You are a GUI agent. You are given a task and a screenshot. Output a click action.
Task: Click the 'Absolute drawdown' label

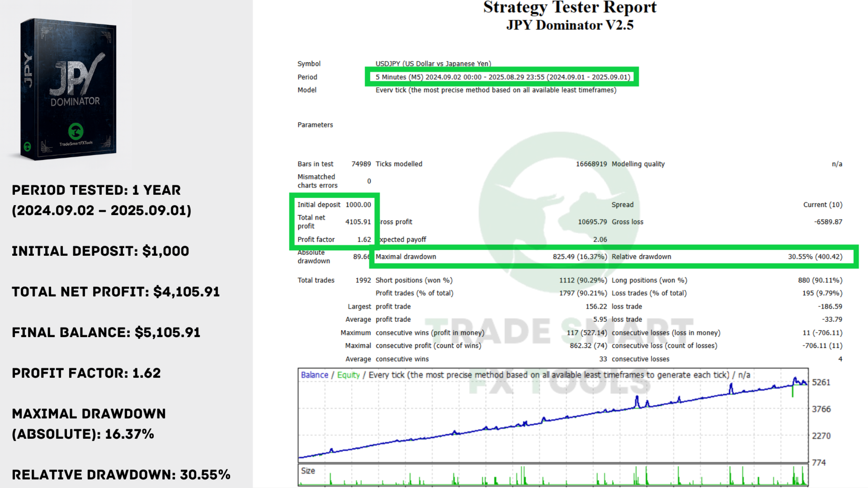tap(314, 257)
